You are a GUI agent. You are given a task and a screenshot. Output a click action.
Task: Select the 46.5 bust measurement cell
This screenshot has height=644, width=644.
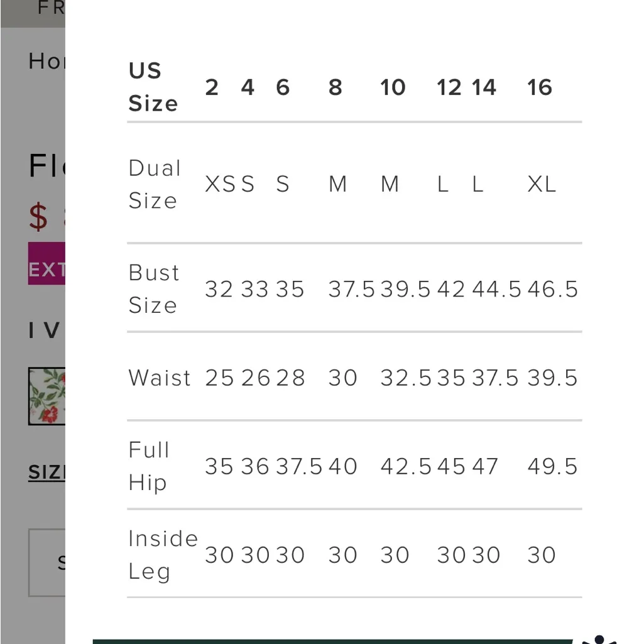click(552, 289)
